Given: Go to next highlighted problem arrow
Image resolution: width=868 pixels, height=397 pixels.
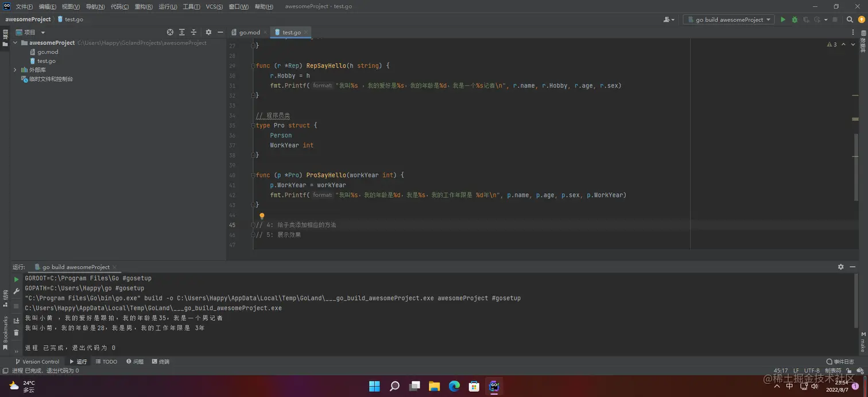Looking at the screenshot, I should pyautogui.click(x=853, y=44).
